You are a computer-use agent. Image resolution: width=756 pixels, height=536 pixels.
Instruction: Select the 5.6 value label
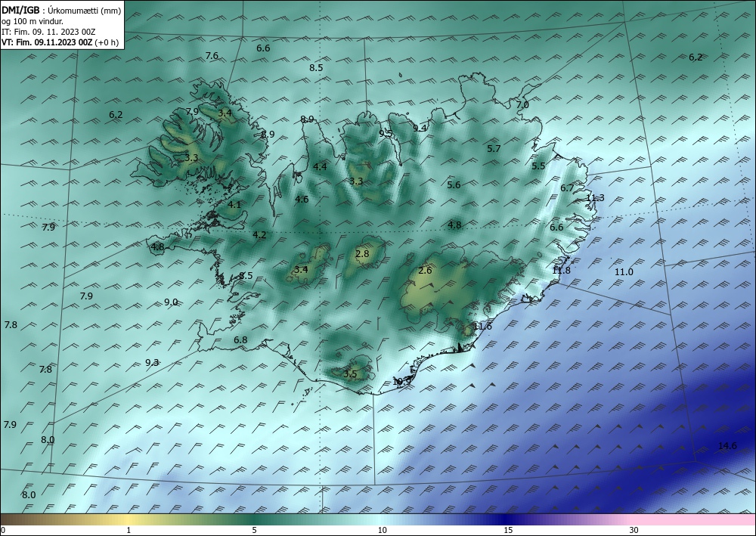(x=454, y=184)
